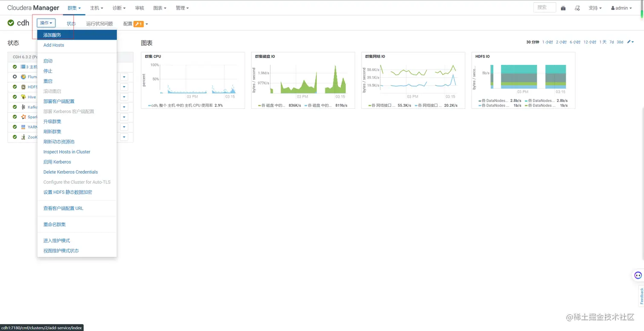Open the 诊断 dropdown in top navigation
644x331 pixels.
pyautogui.click(x=119, y=8)
